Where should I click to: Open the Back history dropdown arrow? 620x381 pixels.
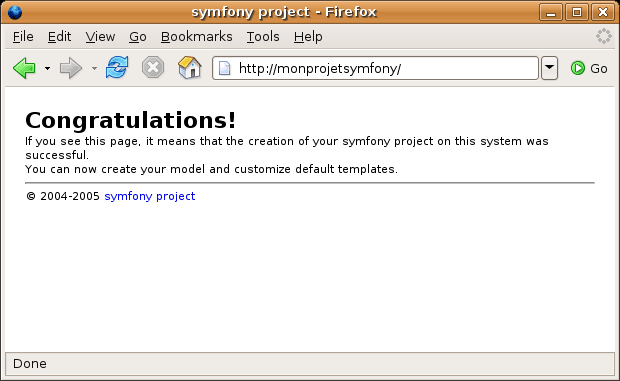[47, 68]
